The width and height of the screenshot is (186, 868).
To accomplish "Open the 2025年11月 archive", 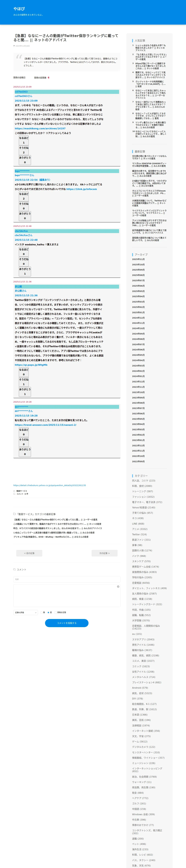I will pos(138,259).
